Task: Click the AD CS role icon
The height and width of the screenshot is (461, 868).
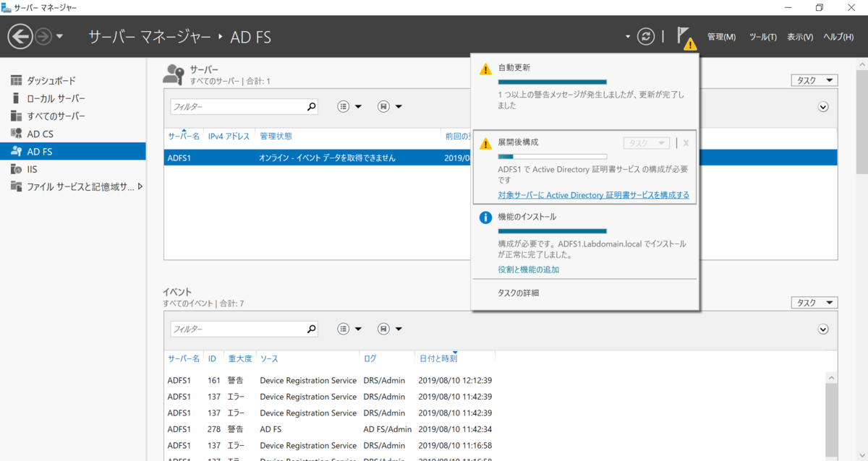Action: [x=16, y=134]
